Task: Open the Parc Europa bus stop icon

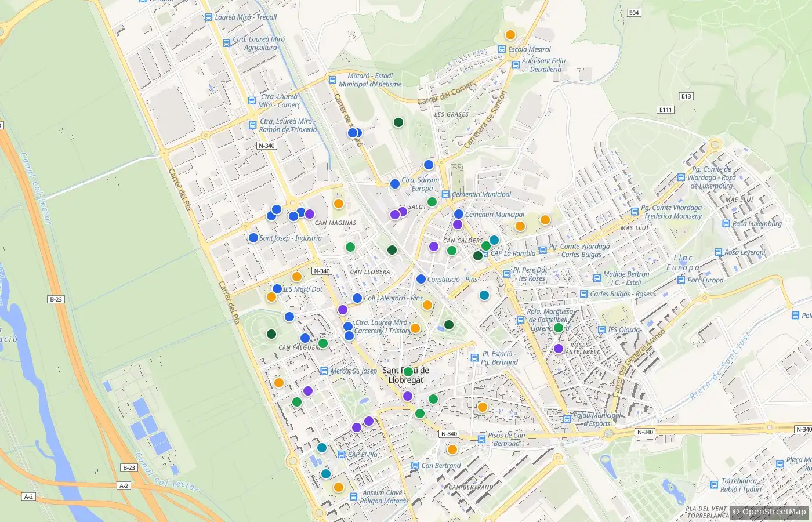Action: point(681,280)
